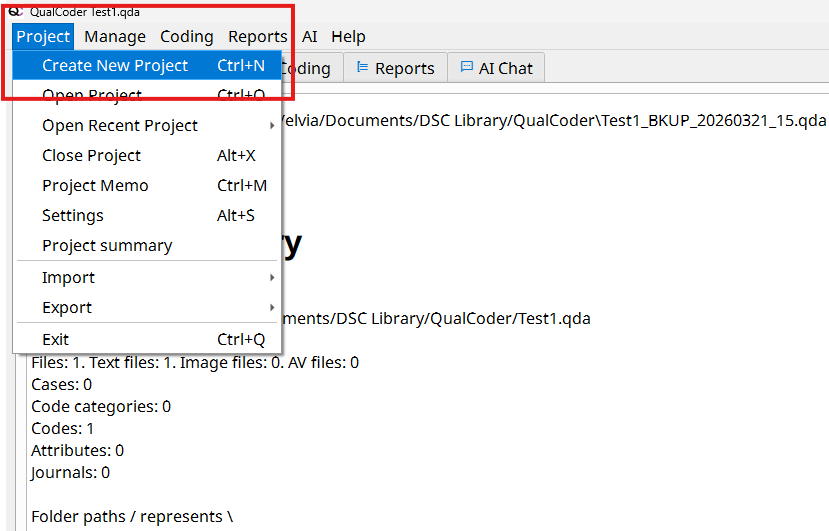This screenshot has height=531, width=829.
Task: Open the Reports menu in menu bar
Action: click(257, 36)
